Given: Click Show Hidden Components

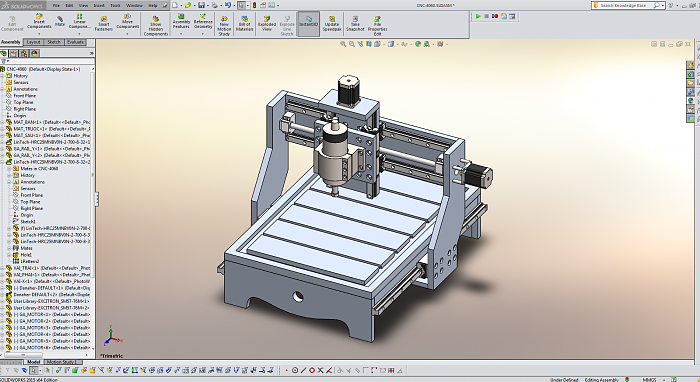Looking at the screenshot, I should click(x=156, y=25).
